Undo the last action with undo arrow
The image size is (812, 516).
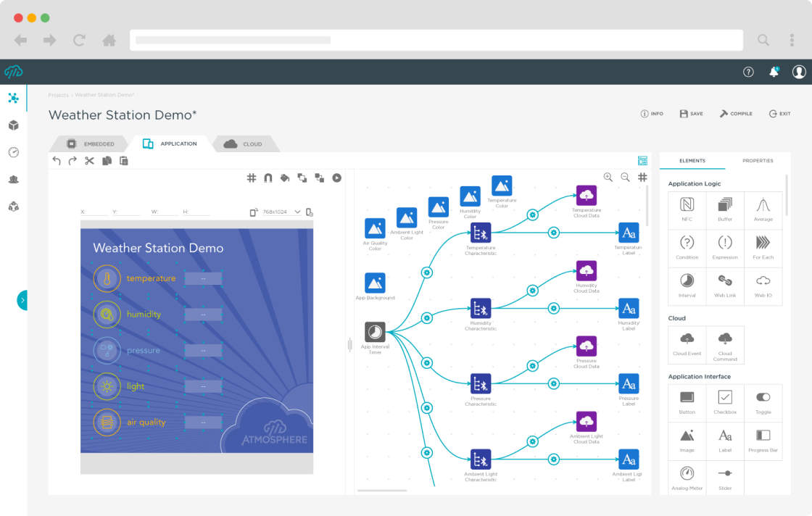click(x=57, y=161)
